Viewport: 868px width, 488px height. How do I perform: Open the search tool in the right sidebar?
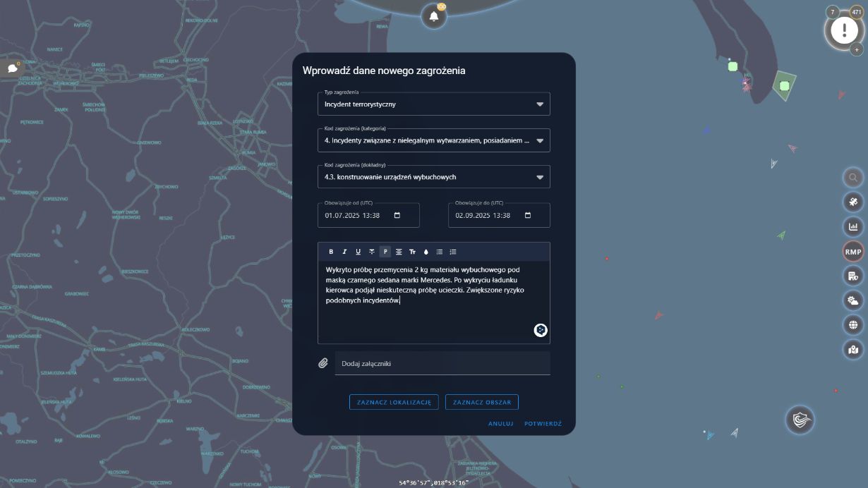pos(853,178)
